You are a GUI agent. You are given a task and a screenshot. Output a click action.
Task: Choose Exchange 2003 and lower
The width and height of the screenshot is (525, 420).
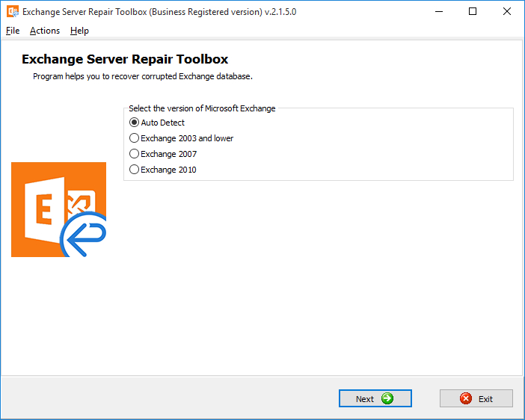pyautogui.click(x=135, y=138)
